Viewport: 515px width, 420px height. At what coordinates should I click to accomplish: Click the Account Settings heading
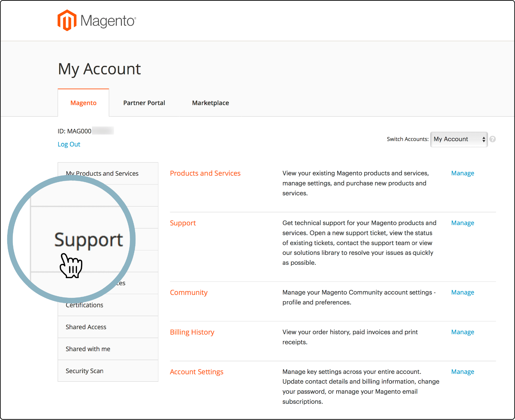click(197, 371)
